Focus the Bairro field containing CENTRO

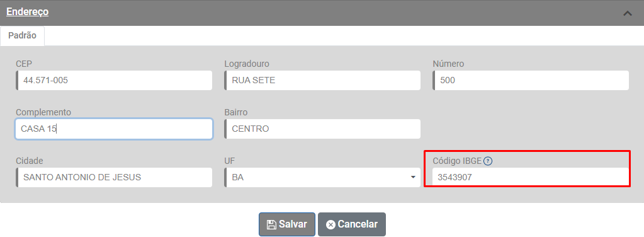[x=322, y=129]
